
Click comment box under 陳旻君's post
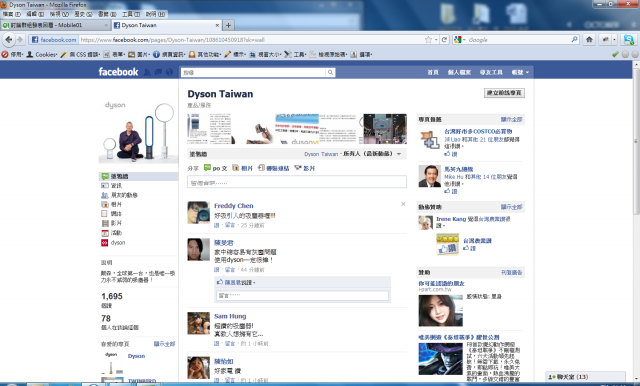pos(302,295)
